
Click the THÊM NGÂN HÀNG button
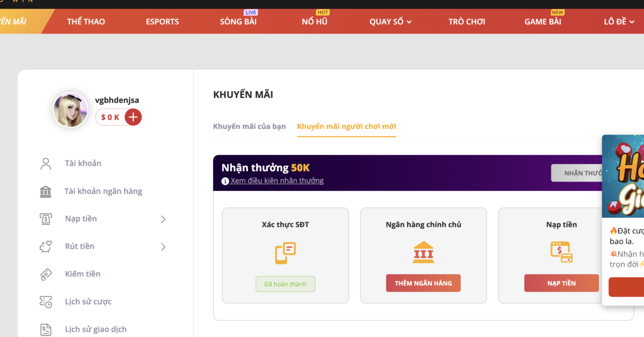pyautogui.click(x=423, y=283)
